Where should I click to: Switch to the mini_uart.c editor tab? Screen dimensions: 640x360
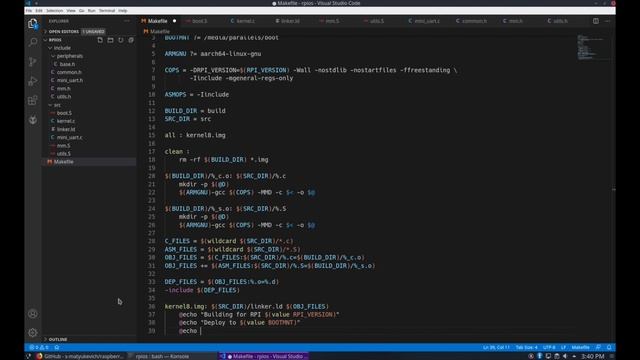click(x=427, y=21)
